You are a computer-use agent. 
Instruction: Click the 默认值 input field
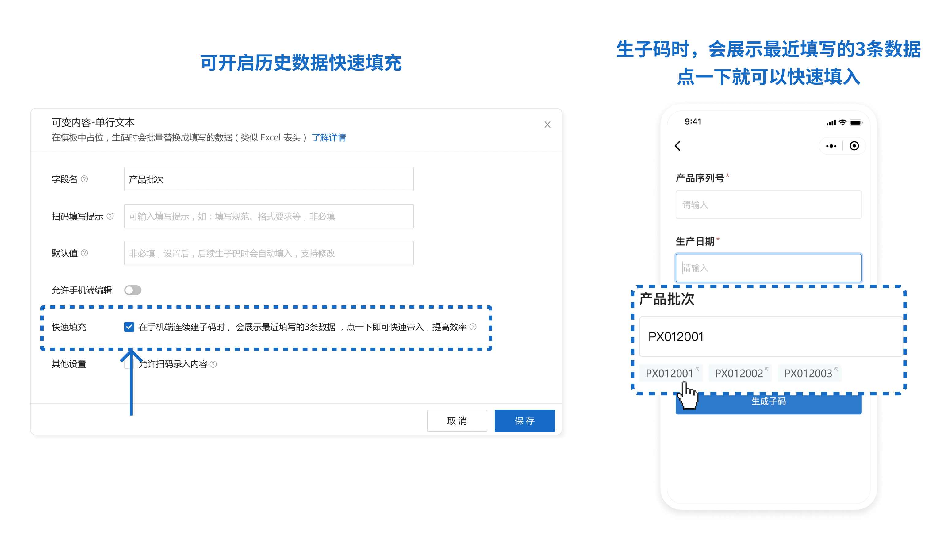tap(269, 253)
